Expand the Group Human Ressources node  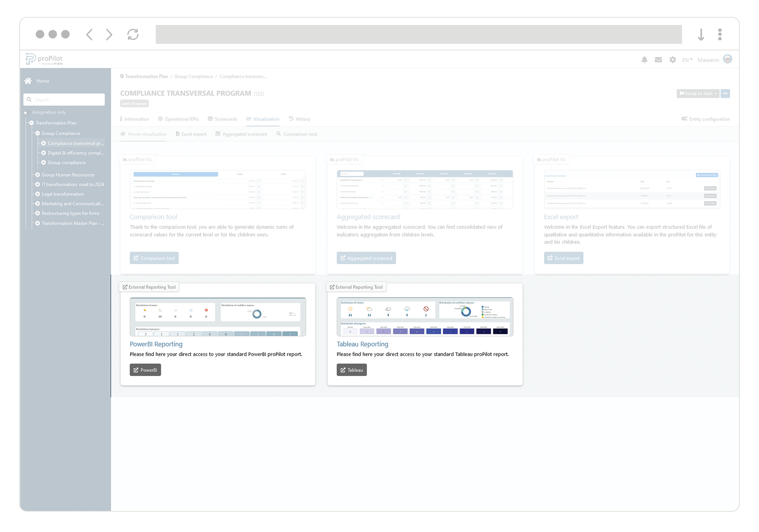click(37, 175)
